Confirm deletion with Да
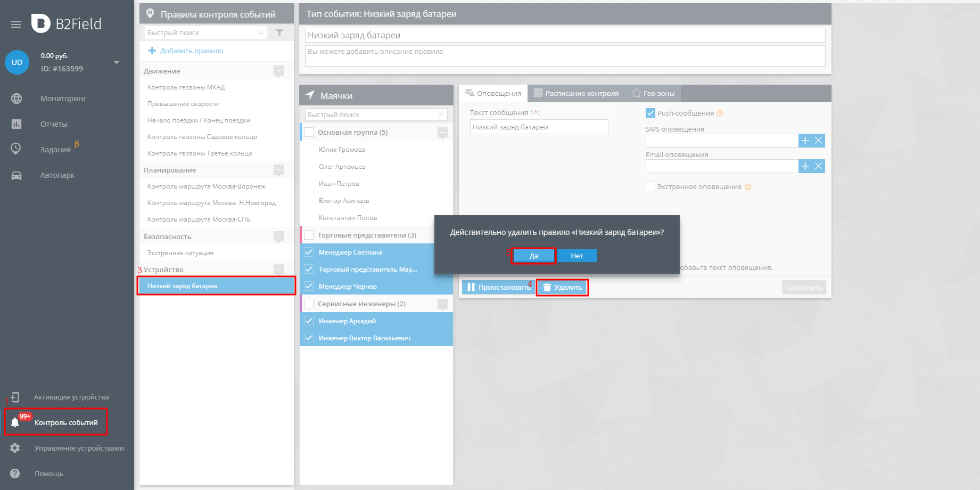Image resolution: width=980 pixels, height=490 pixels. tap(533, 256)
